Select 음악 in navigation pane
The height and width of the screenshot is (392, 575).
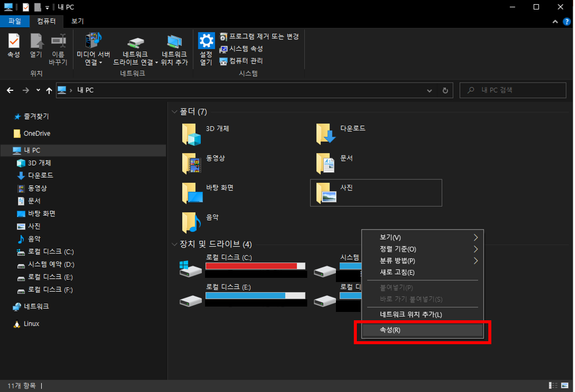coord(29,239)
